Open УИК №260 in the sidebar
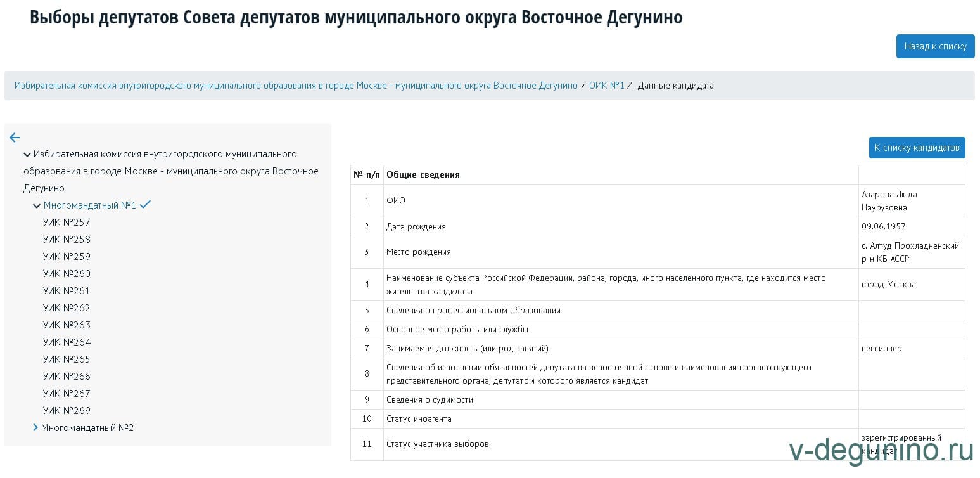 [x=67, y=274]
